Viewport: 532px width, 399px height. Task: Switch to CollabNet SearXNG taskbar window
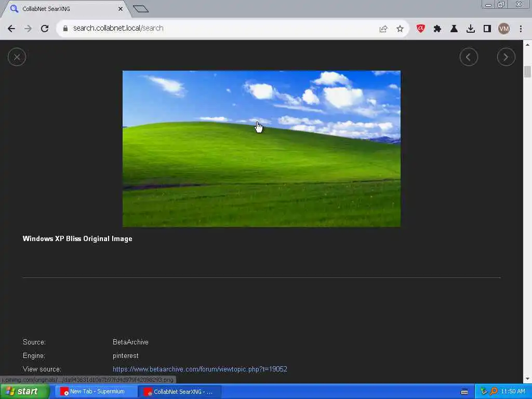179,392
